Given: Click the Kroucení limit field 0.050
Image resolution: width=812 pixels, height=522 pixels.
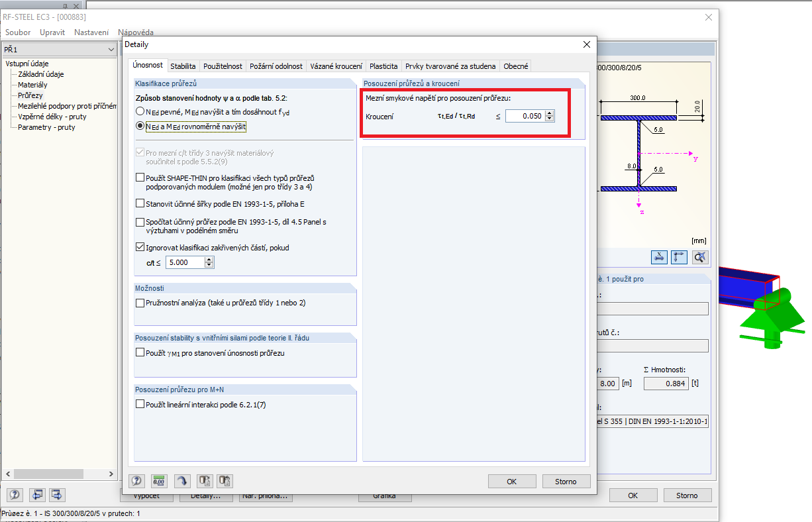Looking at the screenshot, I should [525, 116].
